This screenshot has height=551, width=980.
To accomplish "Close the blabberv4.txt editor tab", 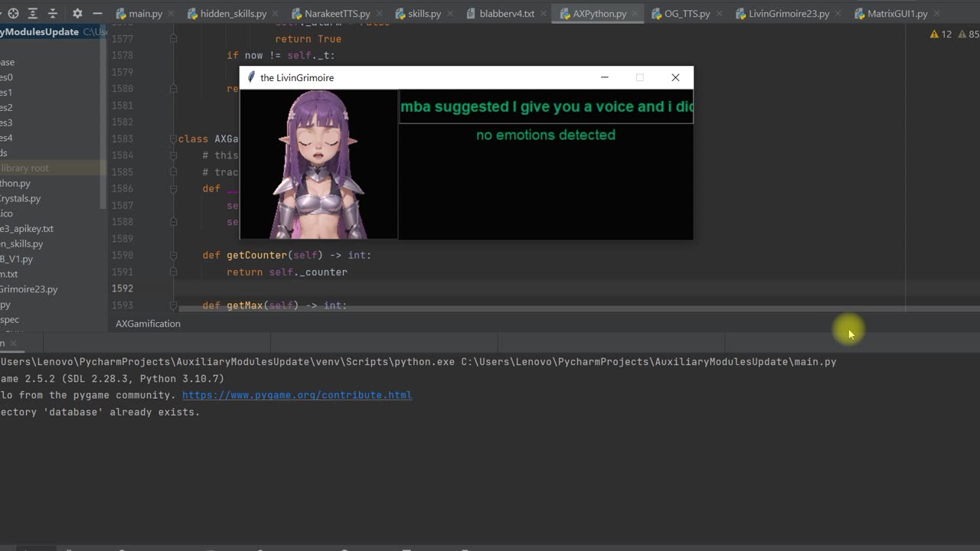I will tap(545, 14).
